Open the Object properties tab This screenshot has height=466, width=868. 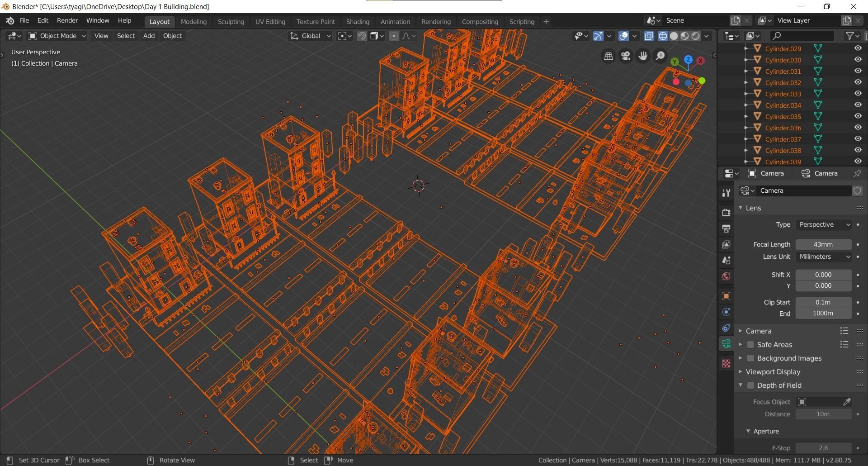click(x=726, y=296)
